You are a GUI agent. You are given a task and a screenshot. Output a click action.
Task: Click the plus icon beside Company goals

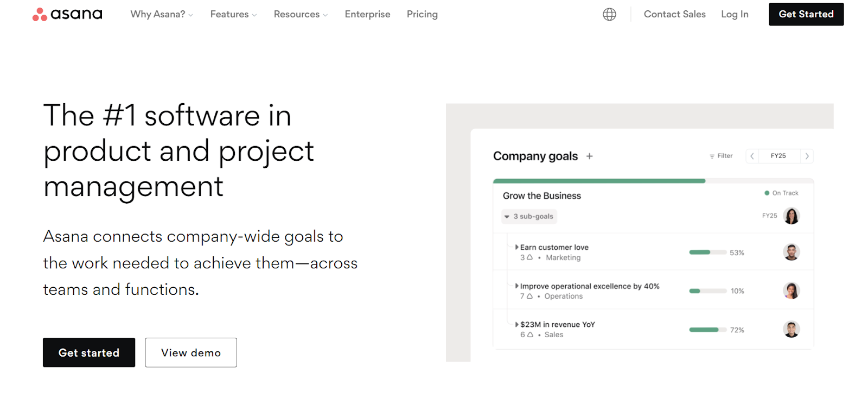point(590,156)
